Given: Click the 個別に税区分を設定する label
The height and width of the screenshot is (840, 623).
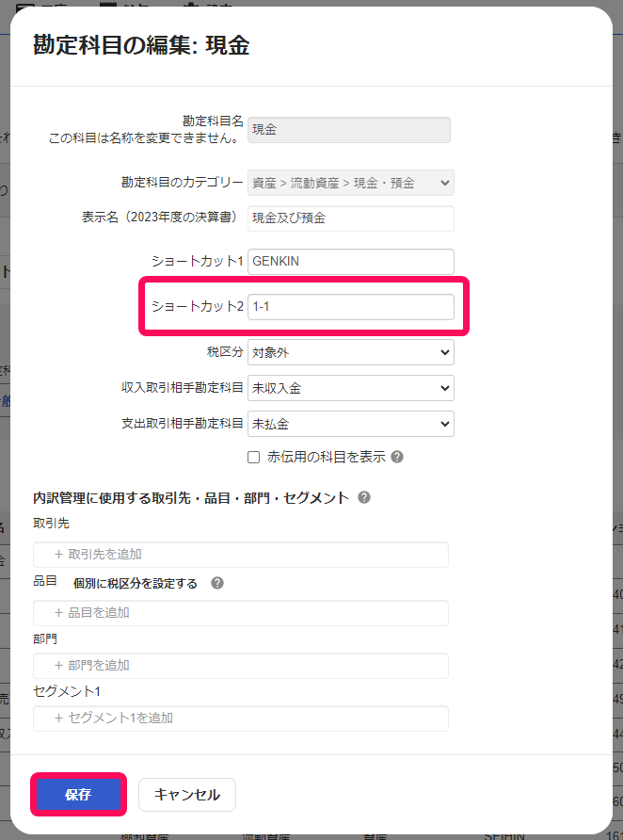Looking at the screenshot, I should pyautogui.click(x=136, y=584).
